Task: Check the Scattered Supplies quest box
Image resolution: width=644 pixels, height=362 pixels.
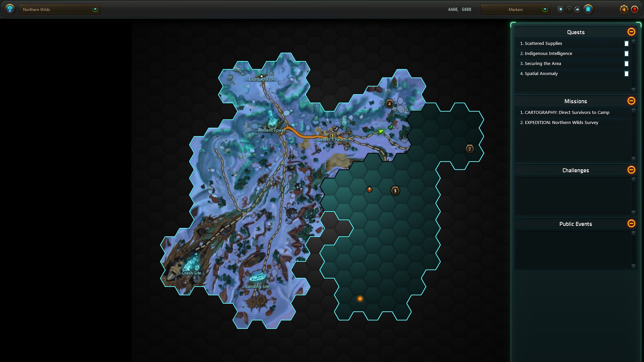Action: coord(626,44)
